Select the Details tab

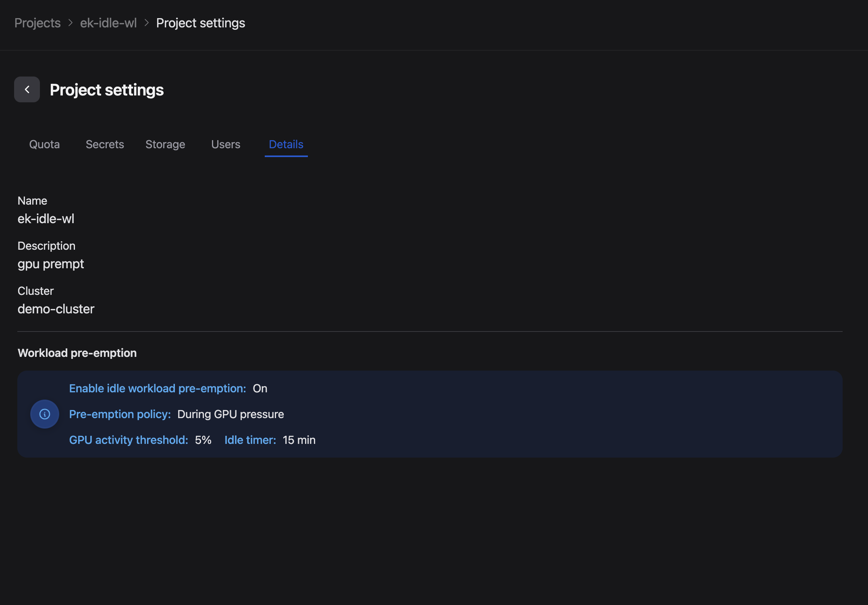[x=286, y=144]
